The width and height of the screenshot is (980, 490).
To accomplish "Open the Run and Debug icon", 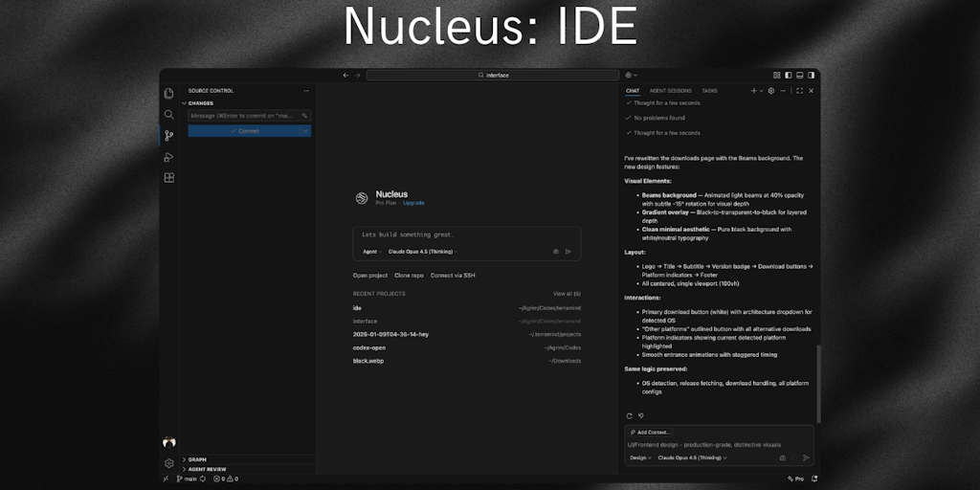I will [x=169, y=157].
